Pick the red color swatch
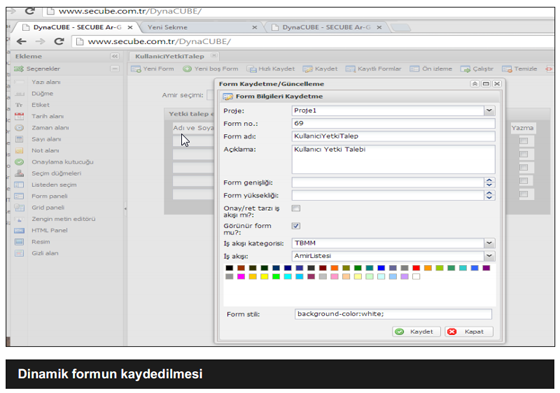The image size is (560, 393). [416, 268]
